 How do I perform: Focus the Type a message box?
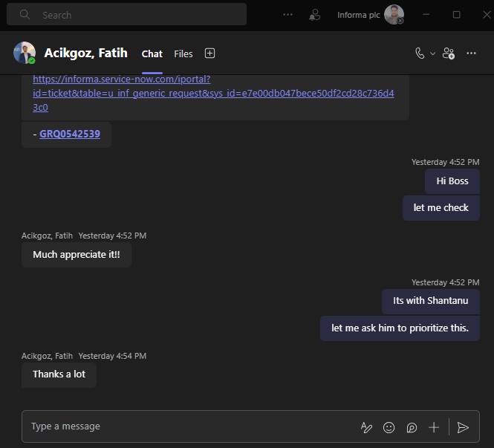click(189, 426)
